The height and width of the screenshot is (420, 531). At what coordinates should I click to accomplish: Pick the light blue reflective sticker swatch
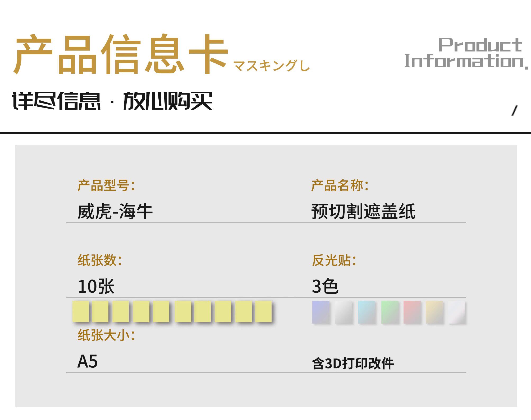(367, 312)
